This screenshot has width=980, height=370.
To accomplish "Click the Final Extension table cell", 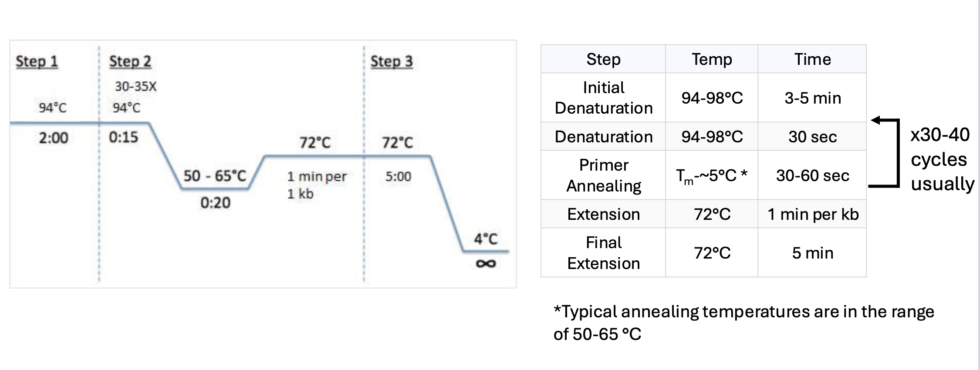I will (x=603, y=252).
